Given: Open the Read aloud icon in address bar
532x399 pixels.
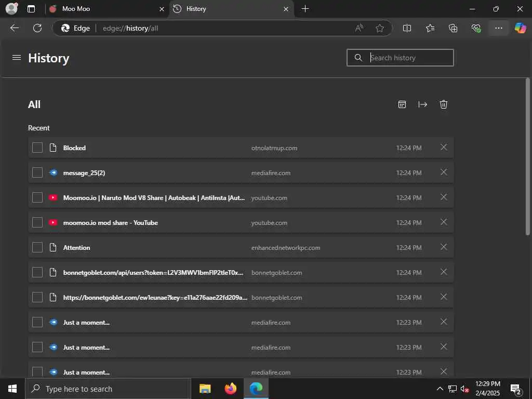Looking at the screenshot, I should (x=359, y=28).
